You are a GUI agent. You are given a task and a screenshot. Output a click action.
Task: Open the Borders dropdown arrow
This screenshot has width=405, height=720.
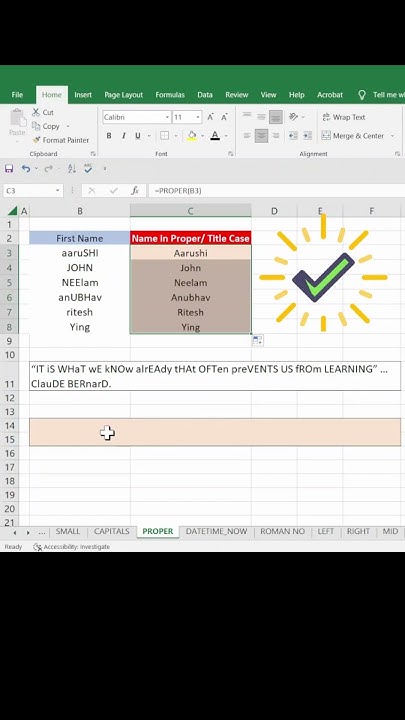pyautogui.click(x=175, y=136)
